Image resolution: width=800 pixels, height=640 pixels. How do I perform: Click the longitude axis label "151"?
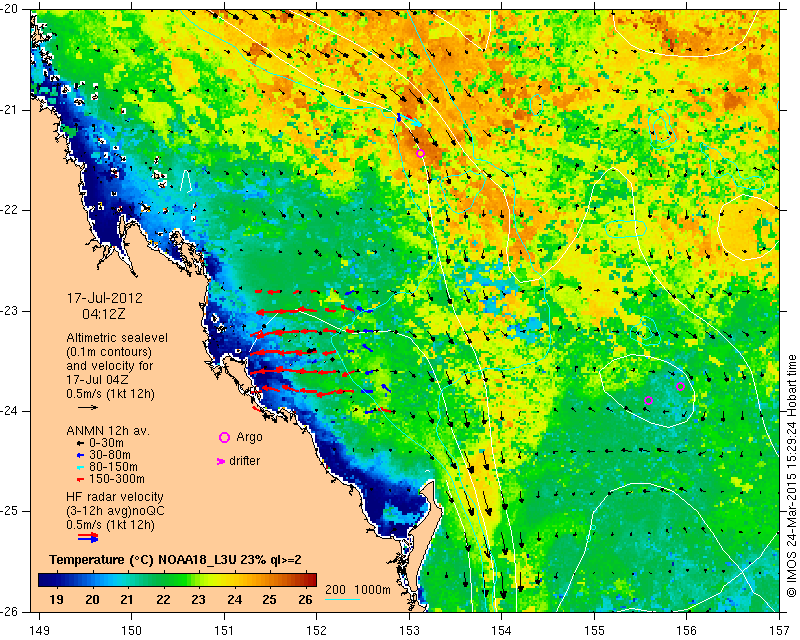[224, 631]
